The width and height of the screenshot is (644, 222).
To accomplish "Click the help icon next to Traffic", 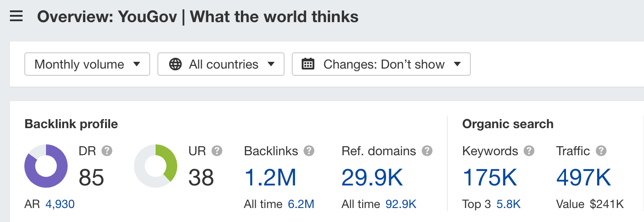I will pos(601,151).
